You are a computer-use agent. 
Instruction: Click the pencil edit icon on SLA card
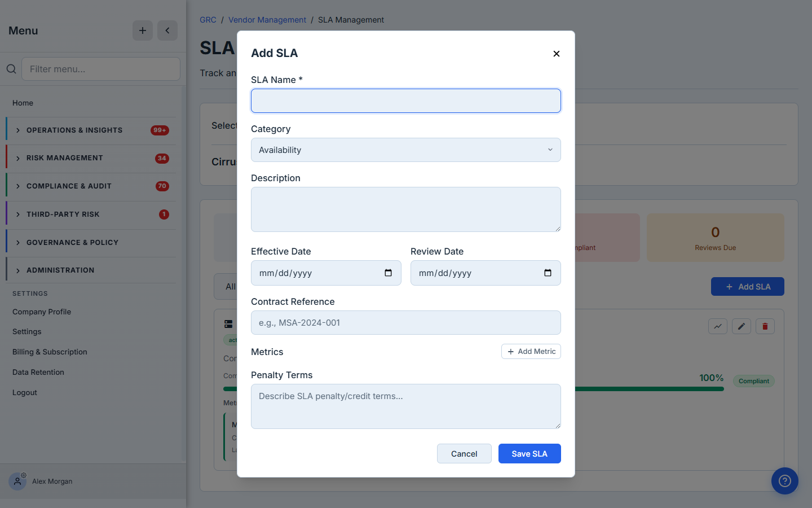point(742,326)
